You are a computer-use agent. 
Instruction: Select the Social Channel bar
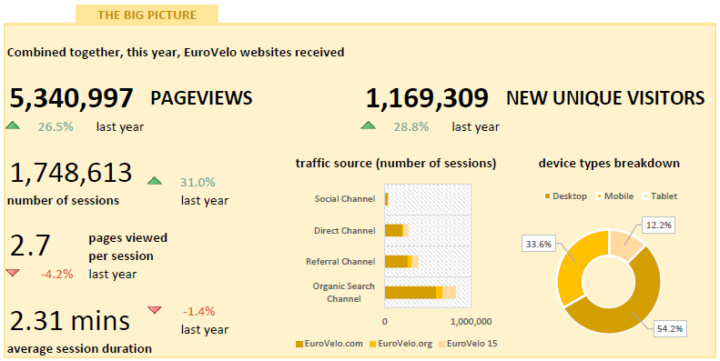click(x=387, y=199)
